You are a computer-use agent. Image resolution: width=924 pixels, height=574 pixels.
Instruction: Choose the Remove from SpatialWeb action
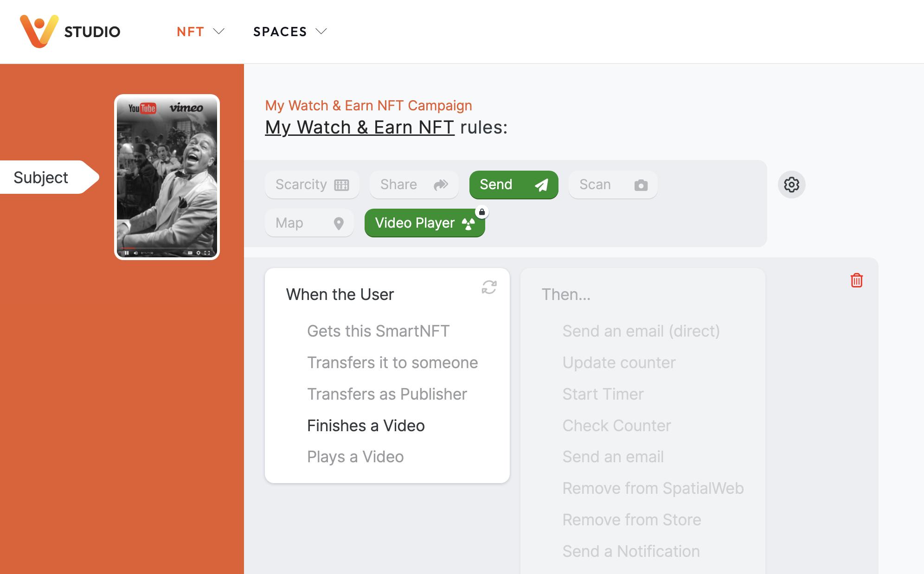point(653,488)
